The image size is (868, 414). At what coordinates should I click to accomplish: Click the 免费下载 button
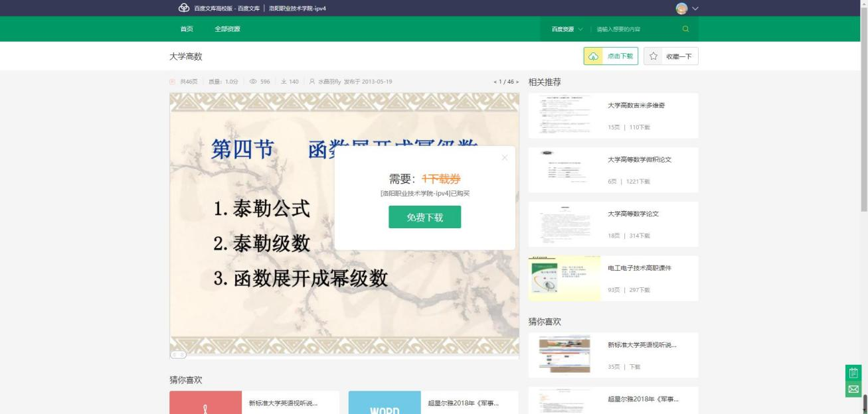tap(424, 217)
